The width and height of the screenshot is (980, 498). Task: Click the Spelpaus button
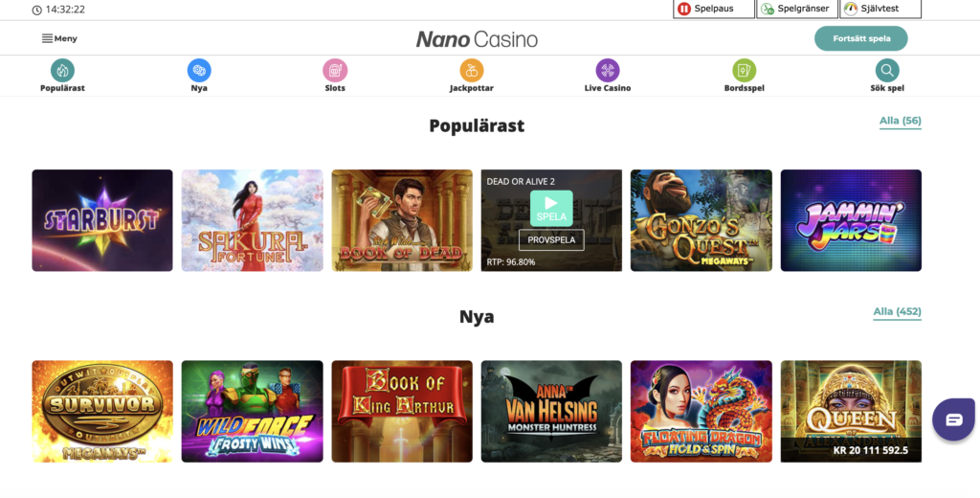[x=714, y=9]
